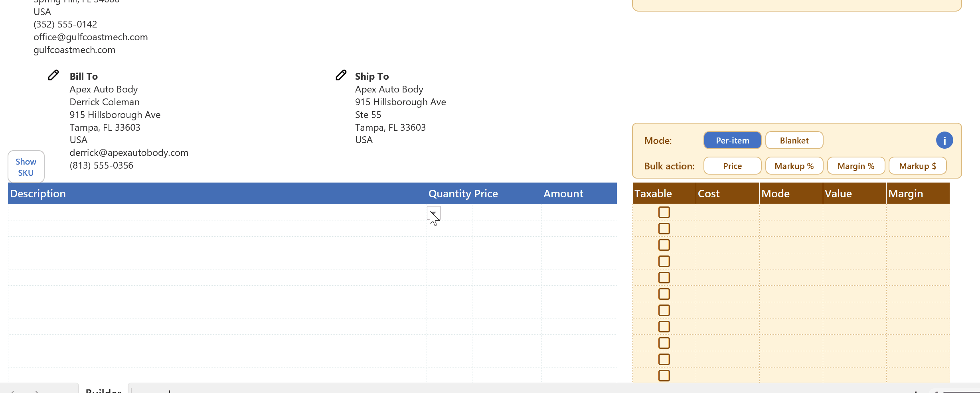980x393 pixels.
Task: Tick the seventh Taxable checkbox
Action: pos(664,310)
